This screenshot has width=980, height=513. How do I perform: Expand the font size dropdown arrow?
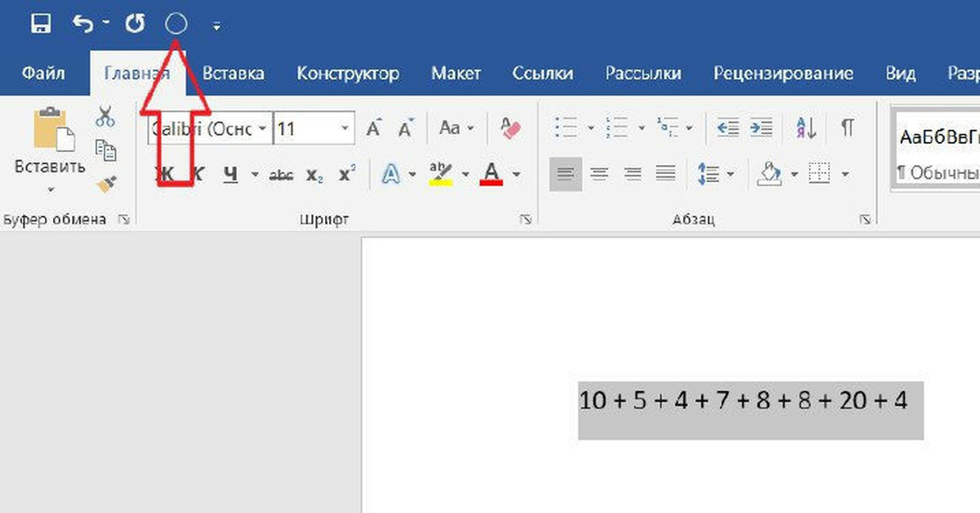[x=345, y=128]
